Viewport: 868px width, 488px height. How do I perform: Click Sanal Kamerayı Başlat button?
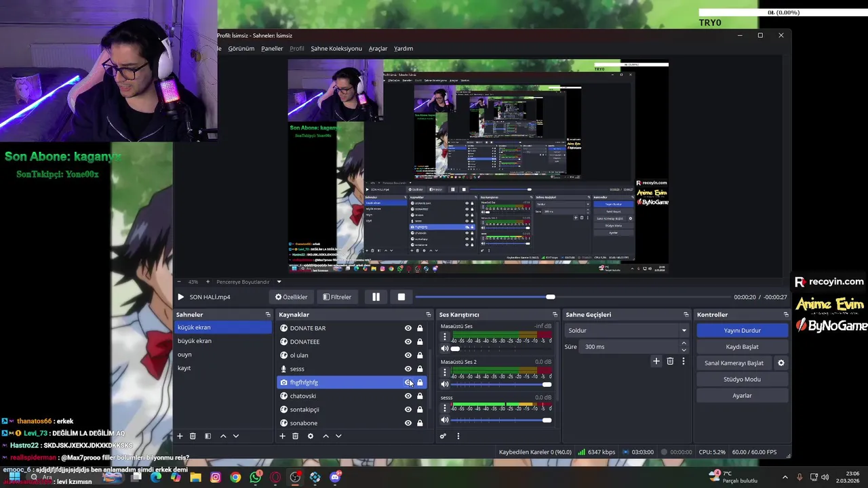(734, 363)
